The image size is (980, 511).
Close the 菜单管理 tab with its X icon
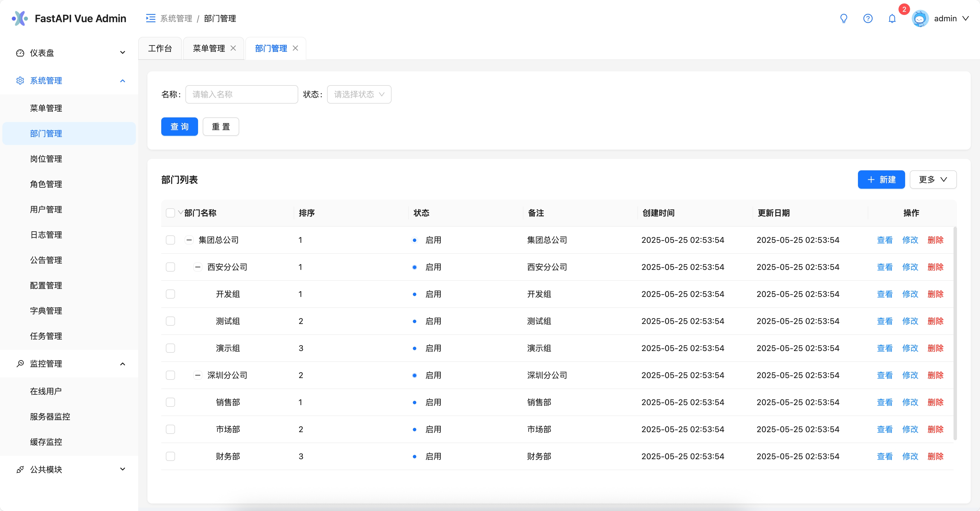coord(233,48)
